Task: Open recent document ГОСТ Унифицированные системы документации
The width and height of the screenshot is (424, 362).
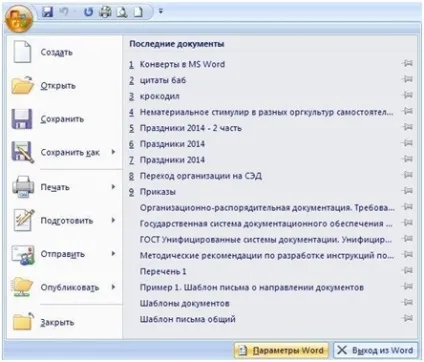Action: tap(266, 240)
